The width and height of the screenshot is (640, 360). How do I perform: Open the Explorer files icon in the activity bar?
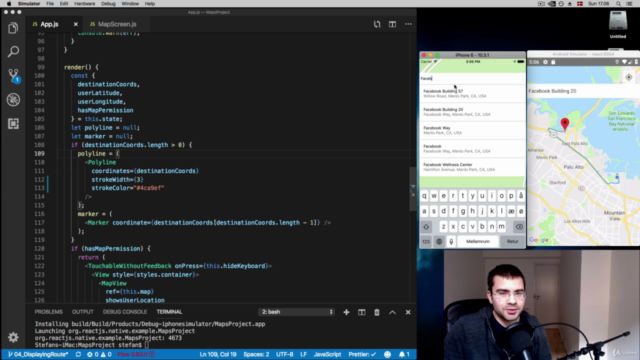[13, 28]
